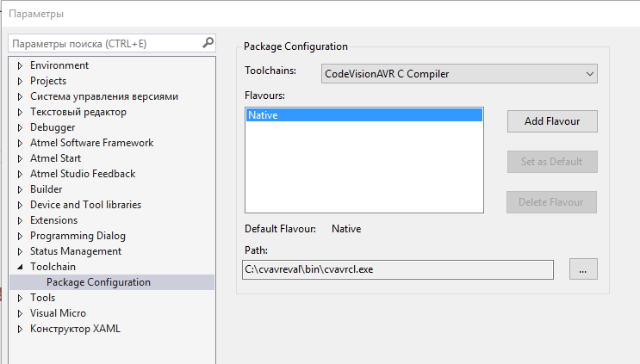Expand the Debugger tree node

(20, 128)
